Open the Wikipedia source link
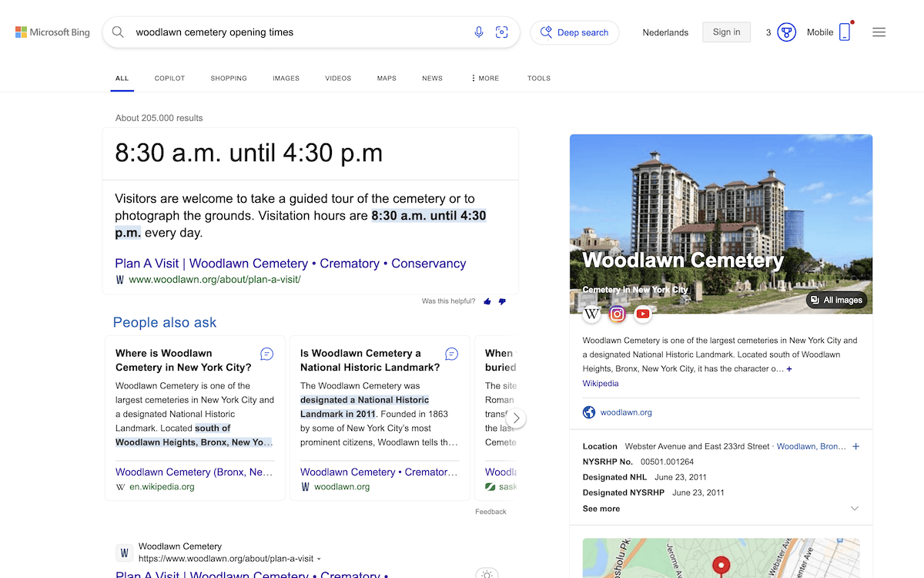The width and height of the screenshot is (924, 578). (x=600, y=383)
